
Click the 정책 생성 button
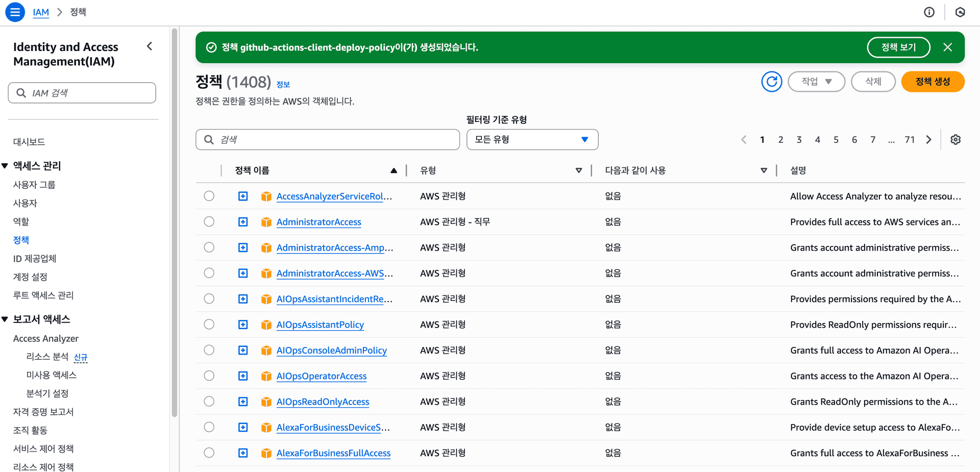pyautogui.click(x=932, y=82)
